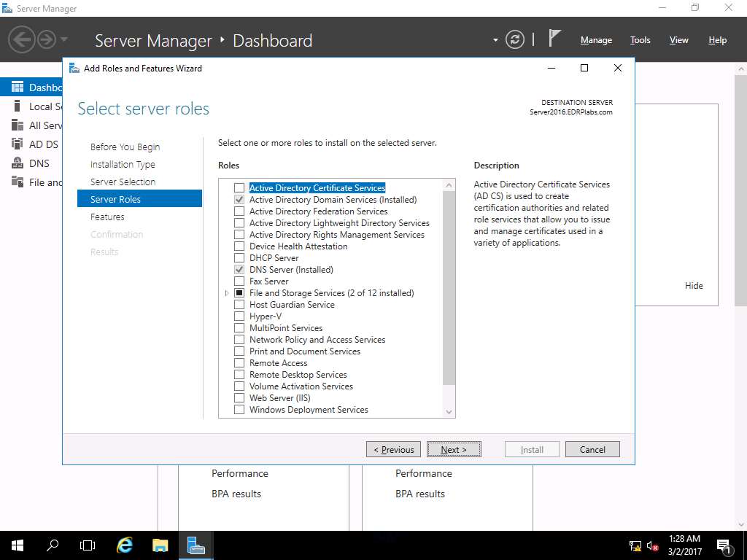Image resolution: width=747 pixels, height=560 pixels.
Task: Click the roles list scrollbar thumb
Action: point(449,287)
